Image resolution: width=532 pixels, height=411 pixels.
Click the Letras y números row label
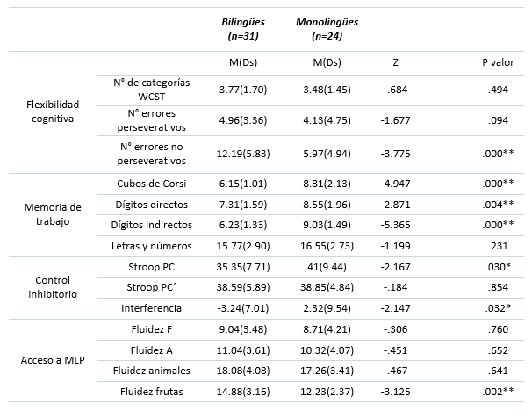click(153, 244)
